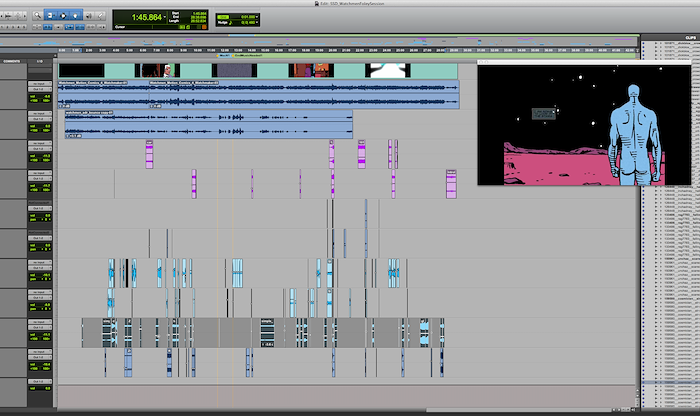Click the 2:00 mark on the timeline ruler
700x416 pixels.
[89, 50]
